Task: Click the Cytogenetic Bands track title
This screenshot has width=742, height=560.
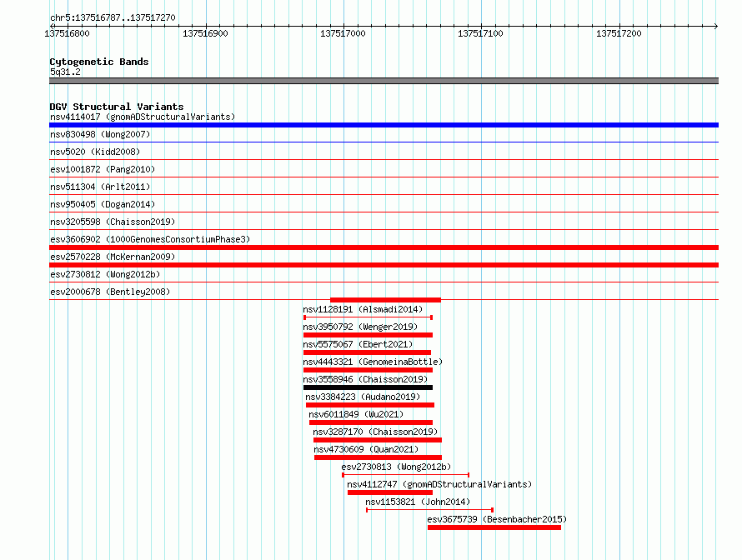Action: point(99,62)
